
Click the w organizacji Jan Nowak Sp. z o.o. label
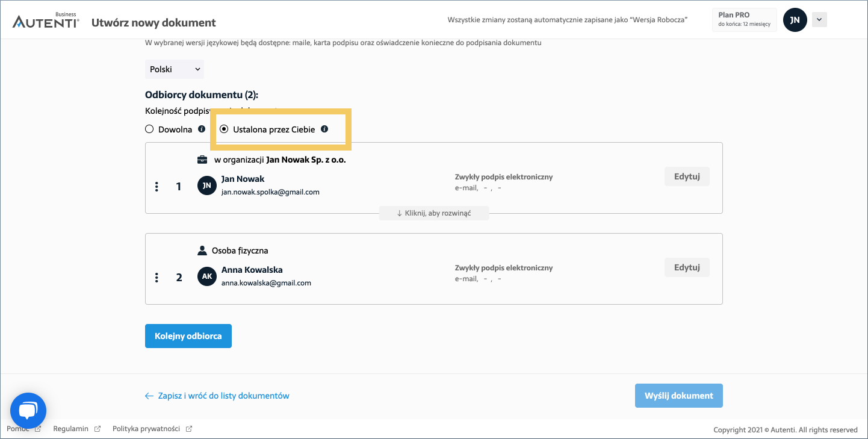point(280,160)
